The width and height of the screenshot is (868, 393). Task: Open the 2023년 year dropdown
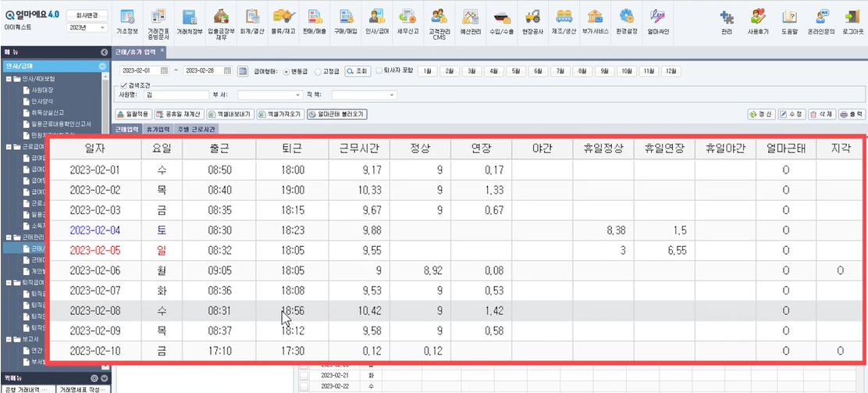(x=87, y=27)
